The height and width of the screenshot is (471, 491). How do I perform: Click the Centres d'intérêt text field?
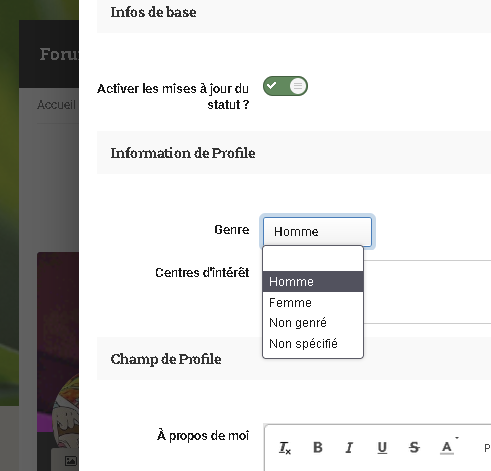[427, 292]
